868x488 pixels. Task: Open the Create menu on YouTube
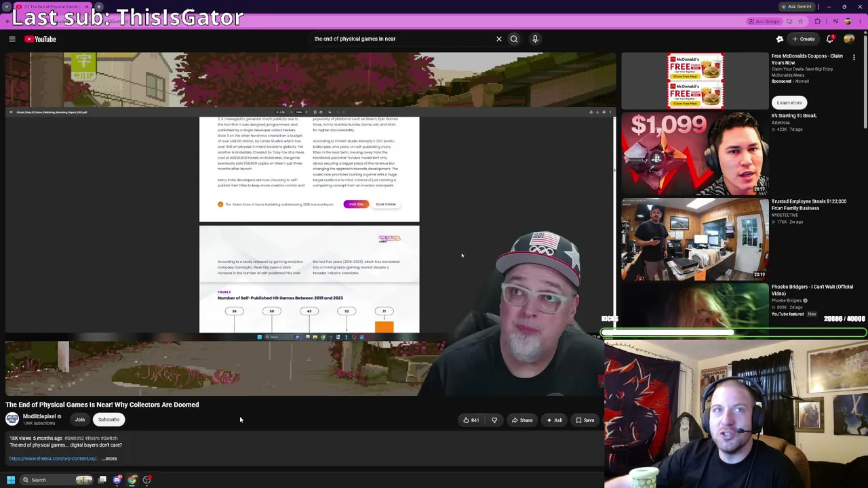coord(804,39)
